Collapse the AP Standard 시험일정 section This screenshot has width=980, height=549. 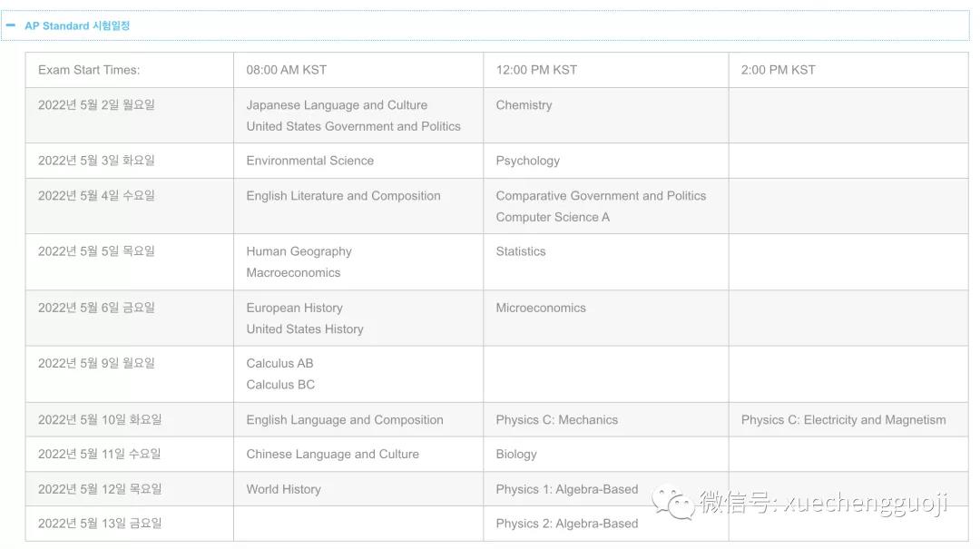11,25
